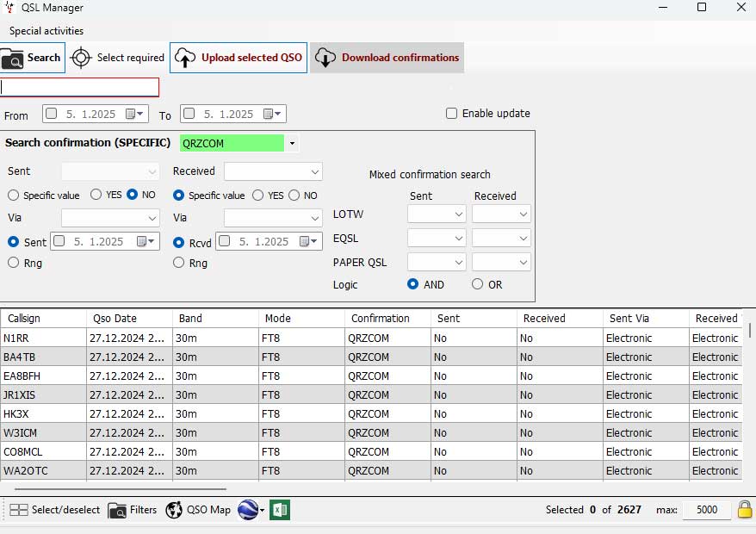Image resolution: width=756 pixels, height=534 pixels.
Task: Open the QRZCOM confirmation dropdown
Action: 292,143
